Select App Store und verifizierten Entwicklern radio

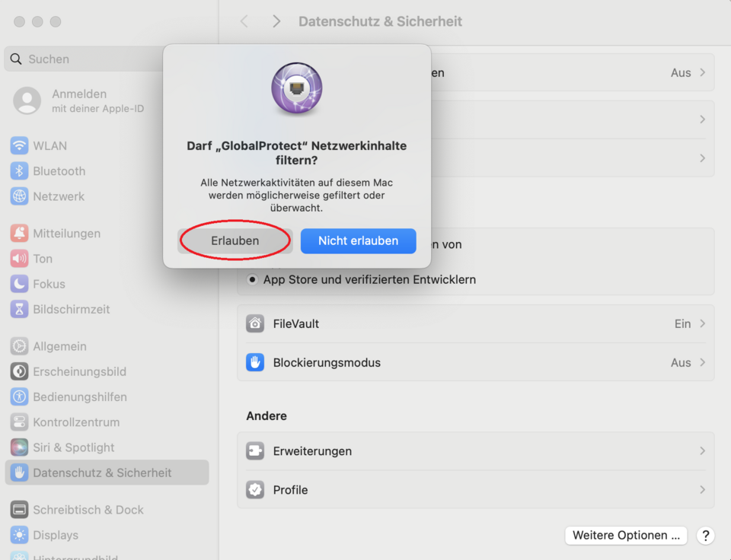click(x=253, y=279)
